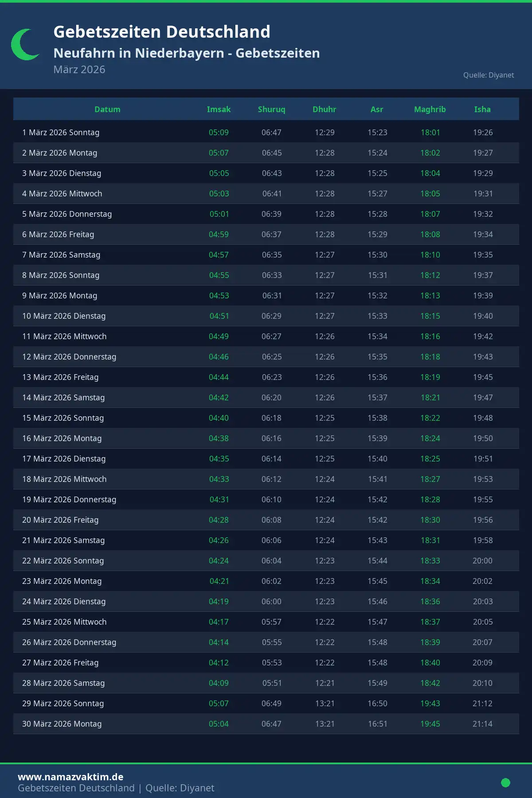Image resolution: width=532 pixels, height=798 pixels.
Task: Click the Datum column header
Action: tap(107, 110)
